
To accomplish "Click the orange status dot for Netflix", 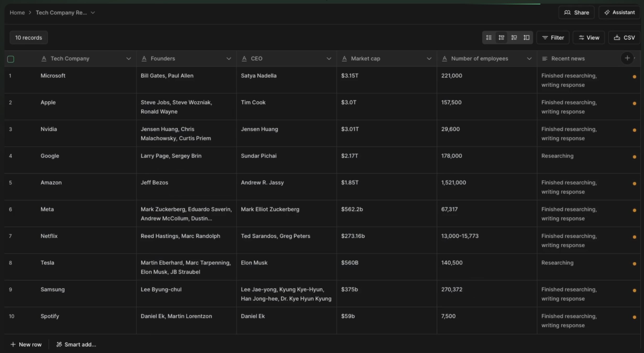I will [634, 237].
